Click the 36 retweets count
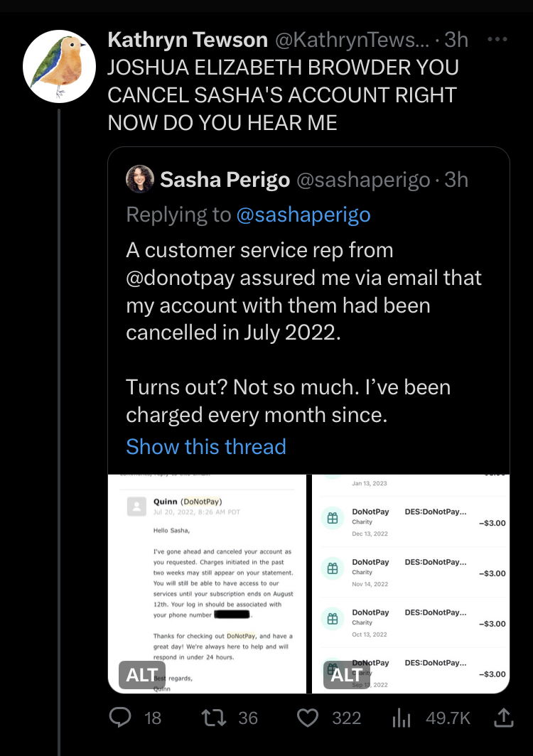 248,718
